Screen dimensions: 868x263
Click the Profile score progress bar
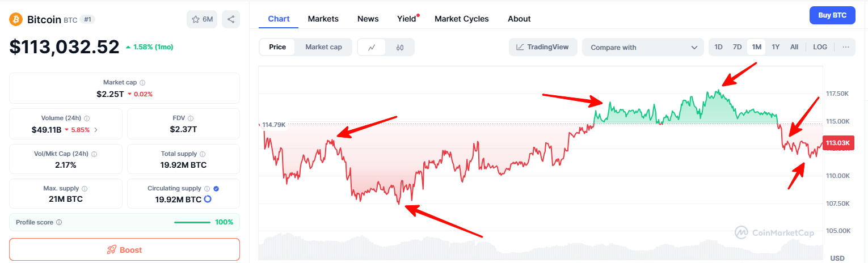point(192,222)
